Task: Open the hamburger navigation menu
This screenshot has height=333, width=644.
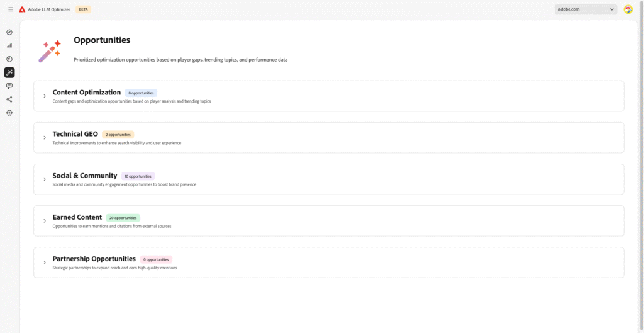Action: pyautogui.click(x=11, y=9)
